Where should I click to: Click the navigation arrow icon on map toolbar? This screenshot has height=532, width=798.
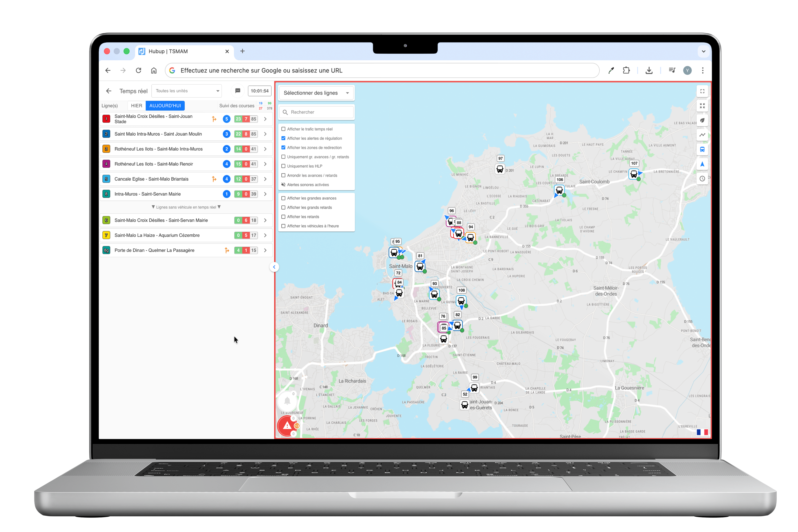[x=702, y=164]
